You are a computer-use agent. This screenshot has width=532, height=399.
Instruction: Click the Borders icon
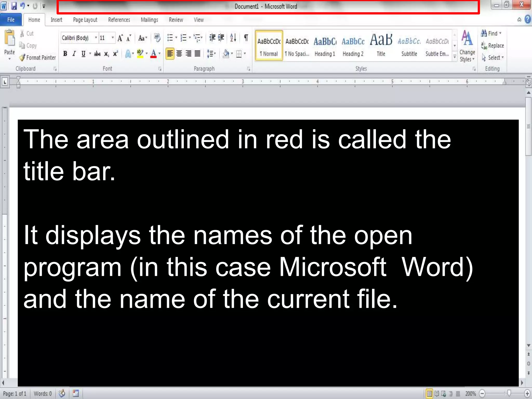(x=239, y=54)
